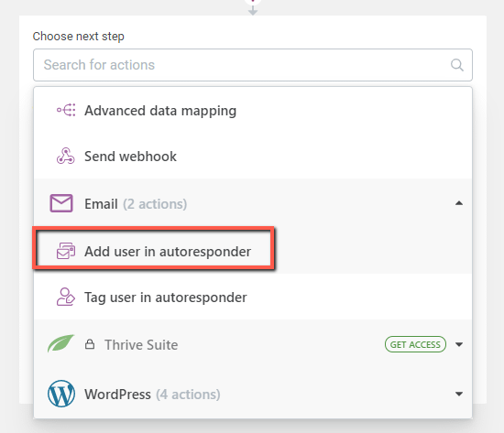Click the GET ACCESS button
The width and height of the screenshot is (504, 433).
click(x=415, y=344)
